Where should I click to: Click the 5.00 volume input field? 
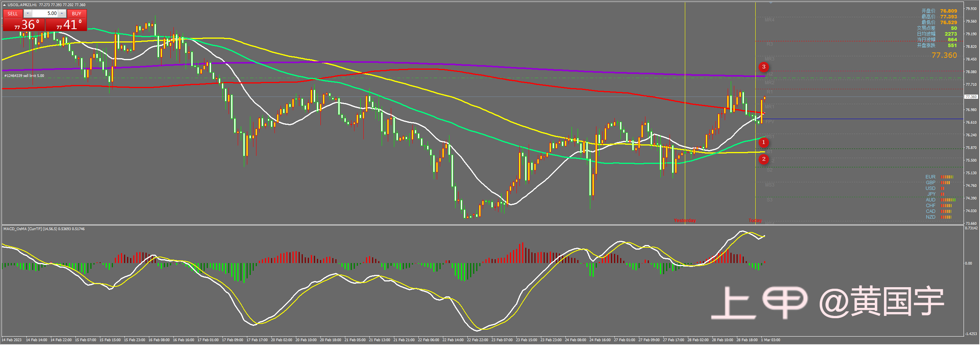pyautogui.click(x=45, y=13)
